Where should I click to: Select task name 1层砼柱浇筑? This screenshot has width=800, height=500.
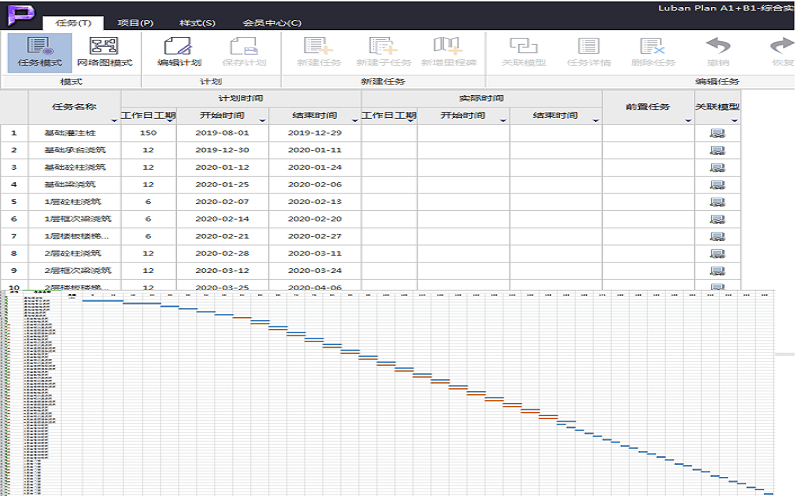coord(73,202)
